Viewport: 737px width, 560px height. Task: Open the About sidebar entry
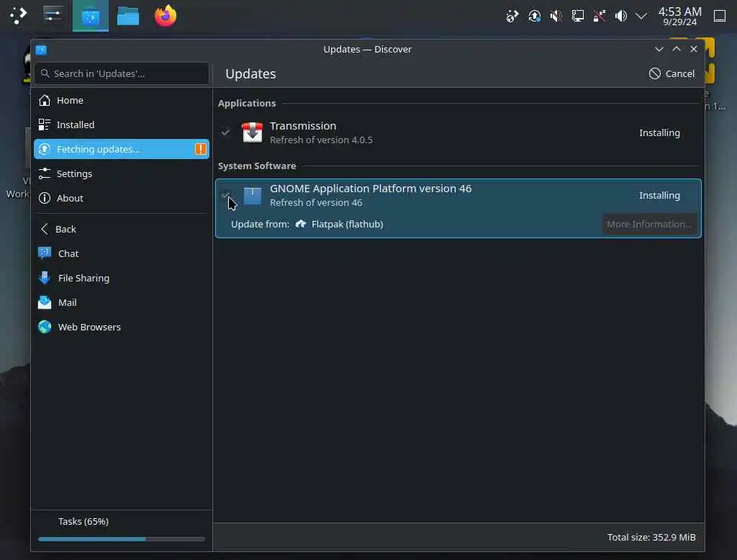[x=121, y=198]
